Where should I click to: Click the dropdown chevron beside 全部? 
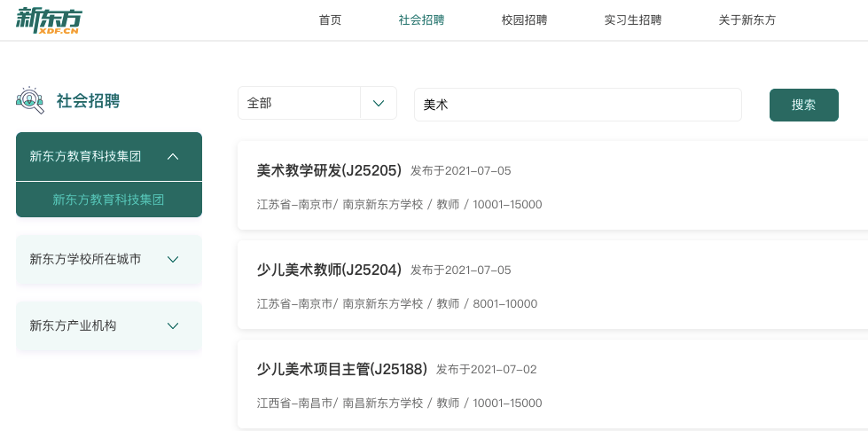click(379, 104)
